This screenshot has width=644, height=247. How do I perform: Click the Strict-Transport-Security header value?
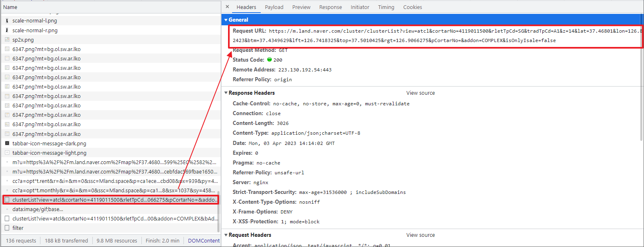(352, 192)
